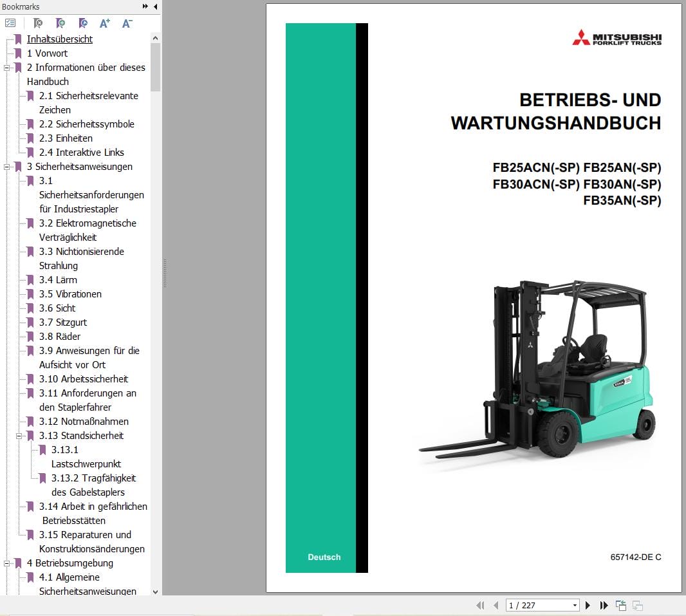Click the go-to-current-bookmark icon
This screenshot has width=686, height=616.
tap(82, 23)
